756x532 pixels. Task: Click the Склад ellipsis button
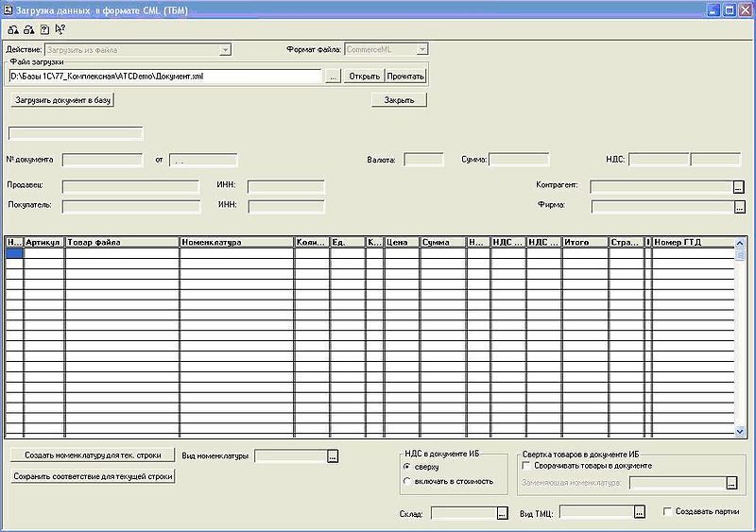point(502,513)
